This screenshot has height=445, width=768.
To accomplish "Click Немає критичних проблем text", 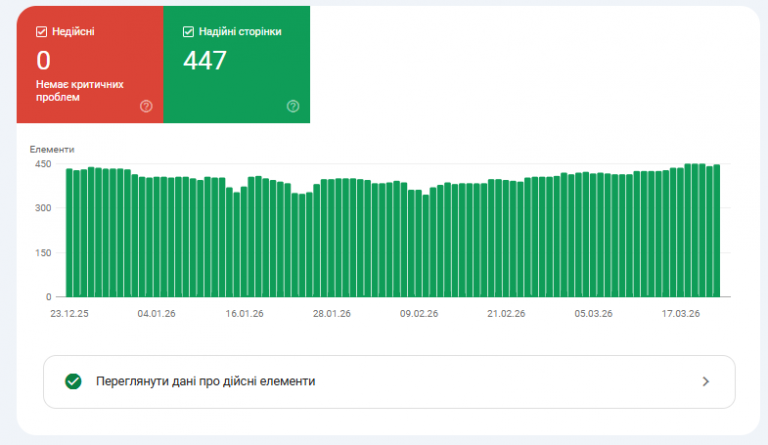I will pyautogui.click(x=79, y=91).
